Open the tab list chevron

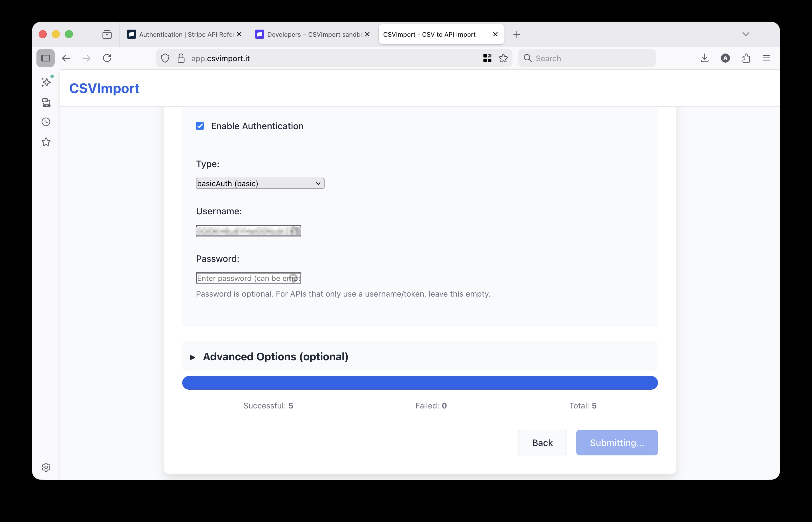pyautogui.click(x=746, y=34)
